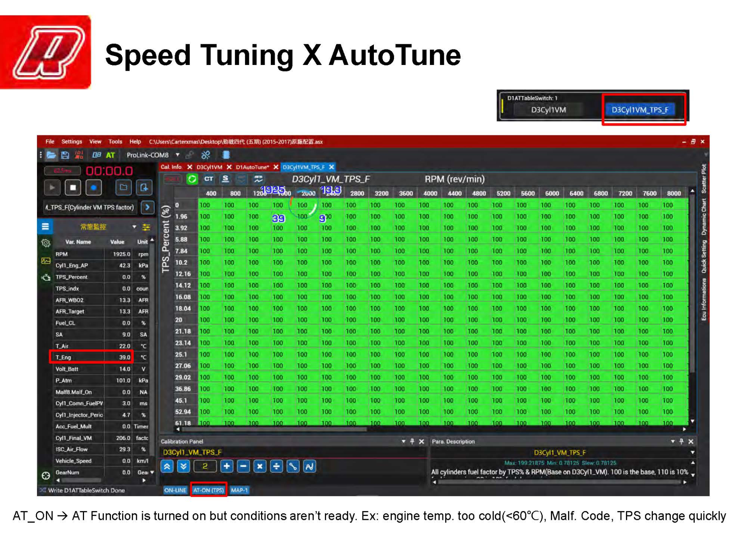Toggle the ON-LINE status indicator
This screenshot has height=560, width=747.
click(x=175, y=490)
